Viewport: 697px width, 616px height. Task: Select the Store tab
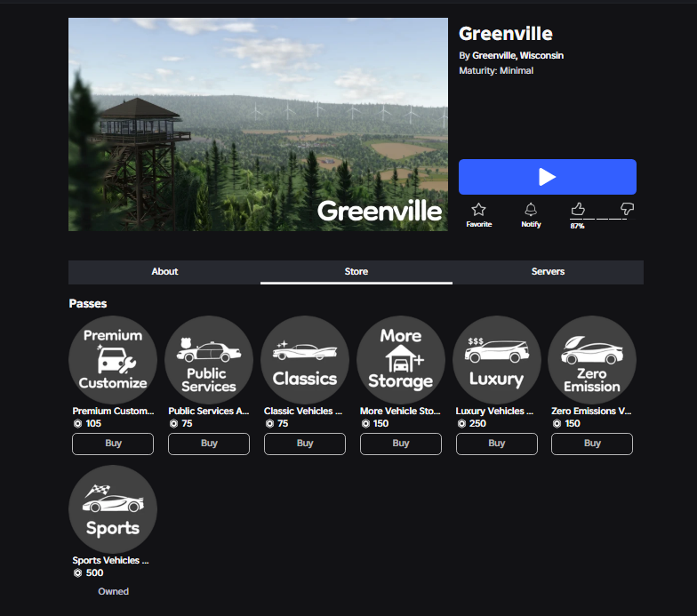[x=356, y=272]
